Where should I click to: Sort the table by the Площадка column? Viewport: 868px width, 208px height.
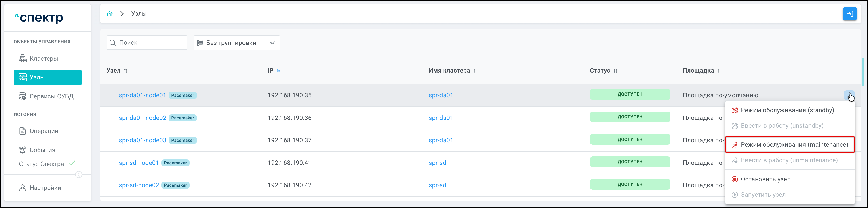[719, 71]
